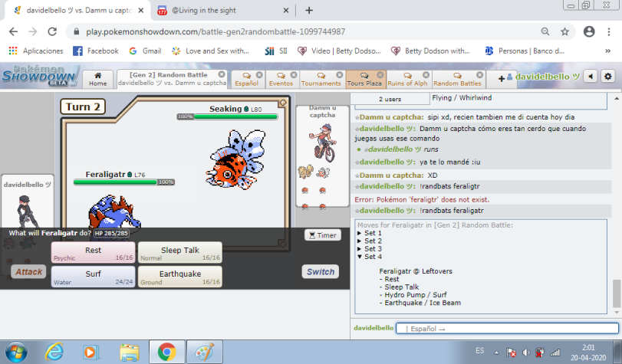
Task: Collapse Set 4 moves
Action: point(370,257)
